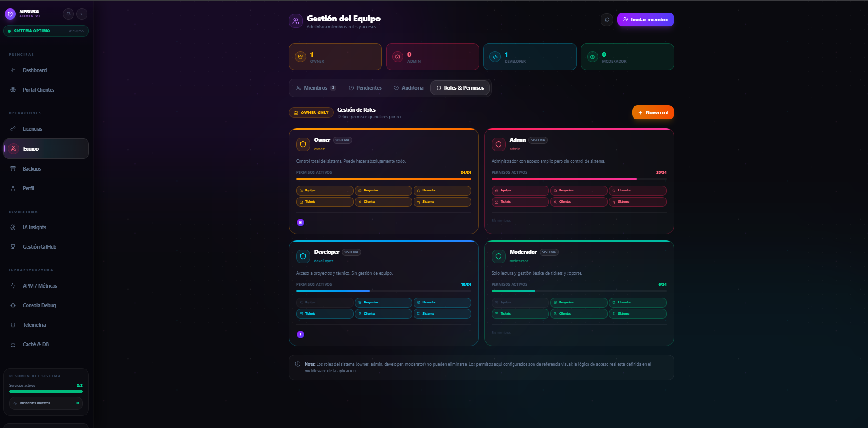Switch to the Miembros tab
The image size is (868, 428).
coord(316,88)
